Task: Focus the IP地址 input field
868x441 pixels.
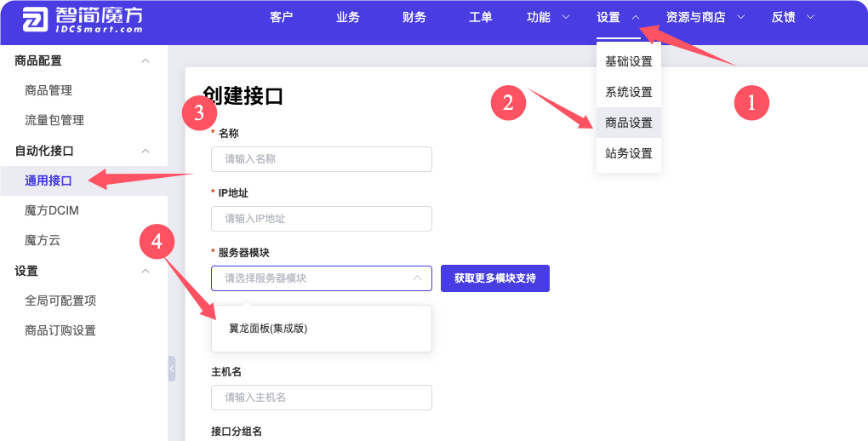Action: [x=321, y=219]
